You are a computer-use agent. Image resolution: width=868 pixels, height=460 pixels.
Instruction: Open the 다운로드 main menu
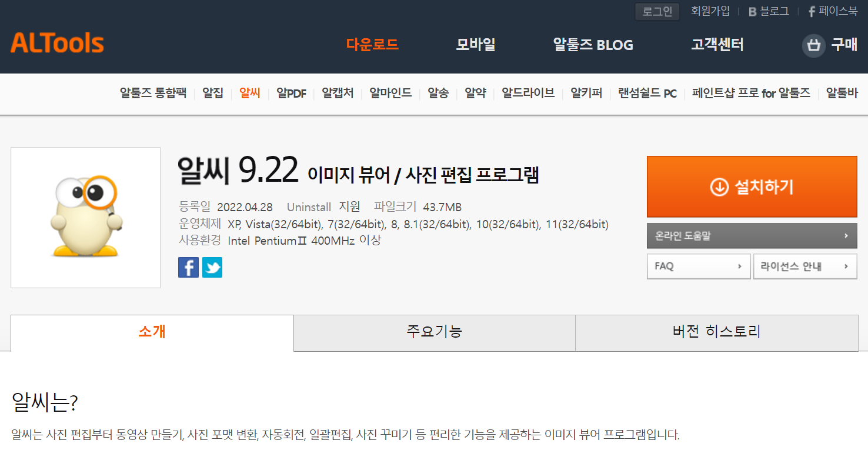372,44
